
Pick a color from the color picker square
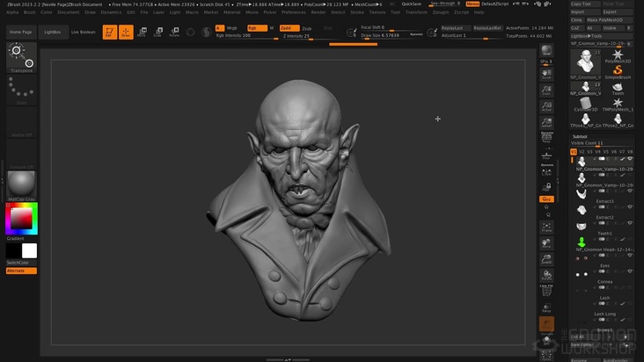pos(21,218)
